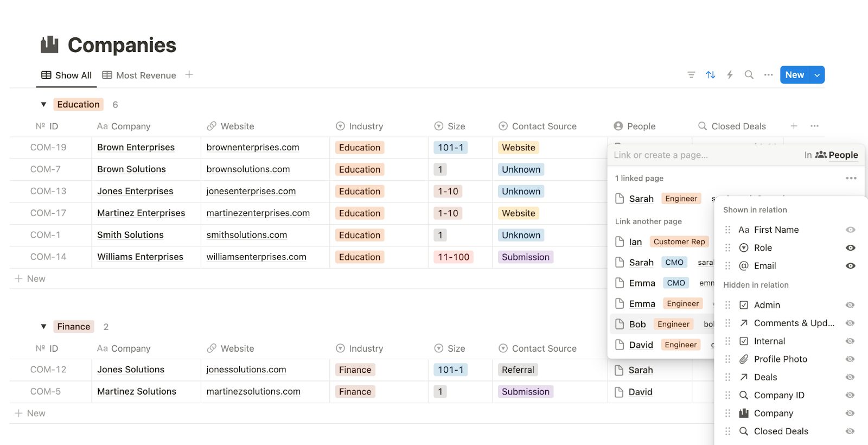Image resolution: width=868 pixels, height=445 pixels.
Task: Add a new view with plus icon
Action: point(189,75)
